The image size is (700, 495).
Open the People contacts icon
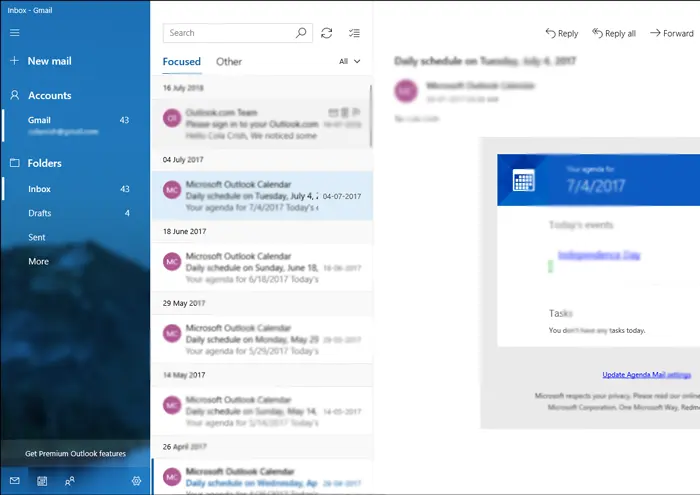(x=70, y=481)
